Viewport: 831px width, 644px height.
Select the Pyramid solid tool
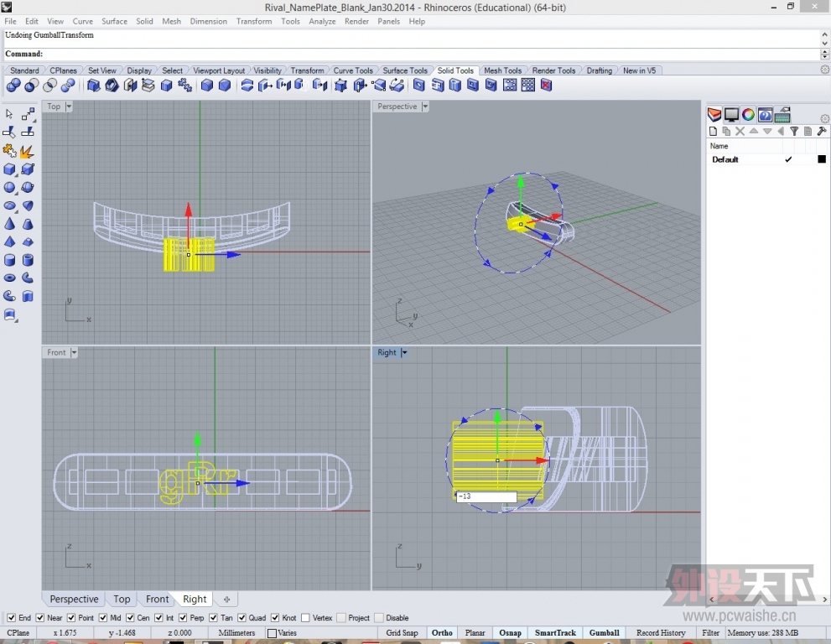(x=9, y=241)
